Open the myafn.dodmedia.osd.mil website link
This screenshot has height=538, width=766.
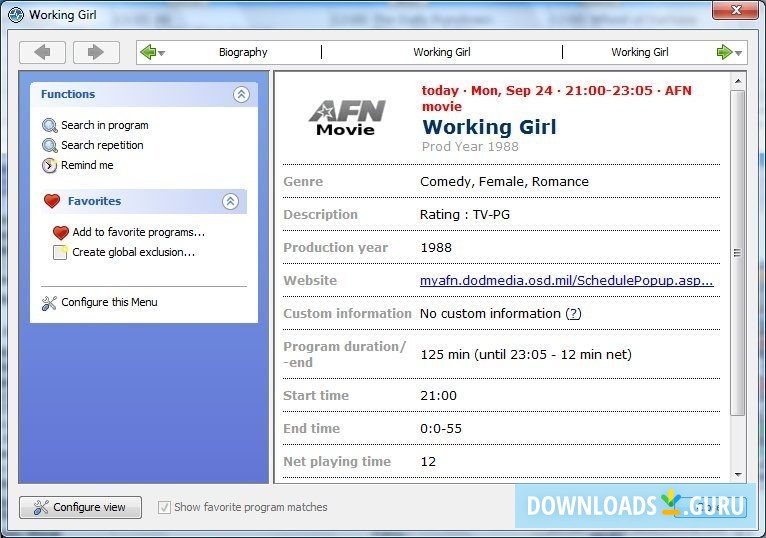click(567, 280)
